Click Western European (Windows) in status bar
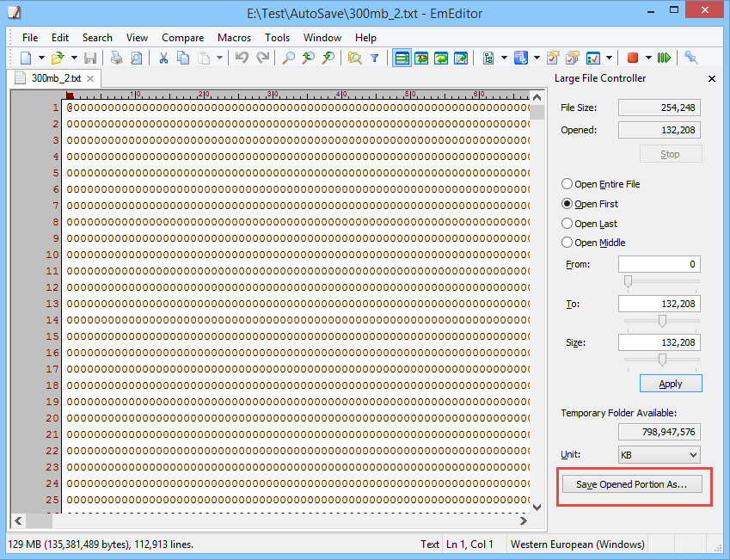The width and height of the screenshot is (730, 560). 577,545
